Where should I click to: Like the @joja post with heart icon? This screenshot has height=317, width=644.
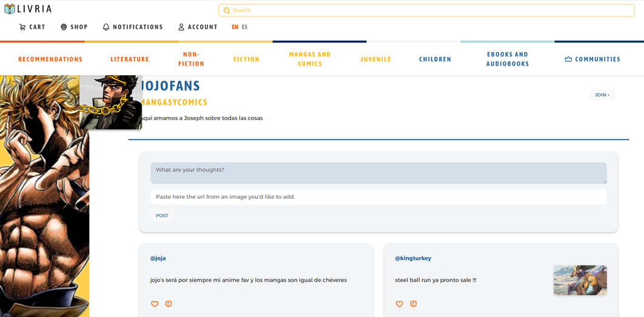click(x=154, y=304)
